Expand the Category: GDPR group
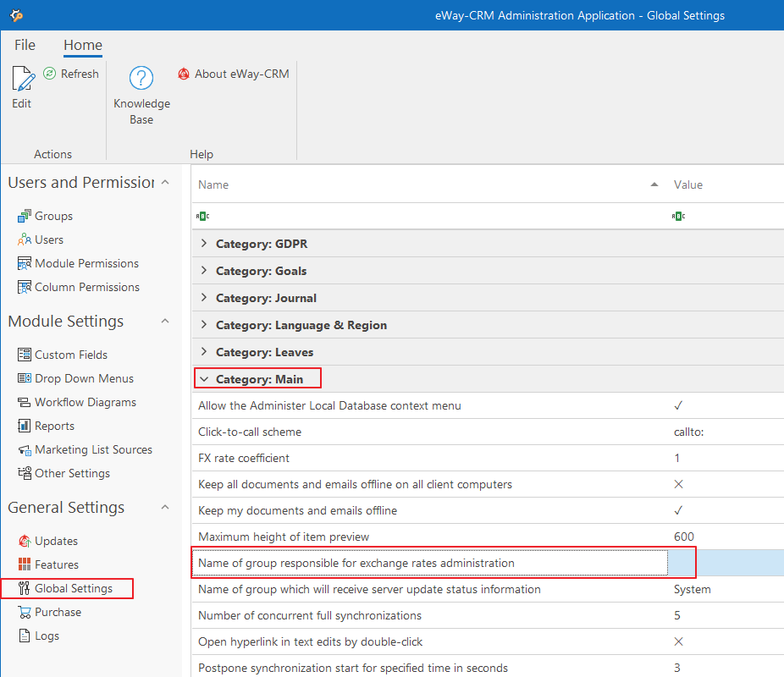The width and height of the screenshot is (784, 677). point(204,244)
